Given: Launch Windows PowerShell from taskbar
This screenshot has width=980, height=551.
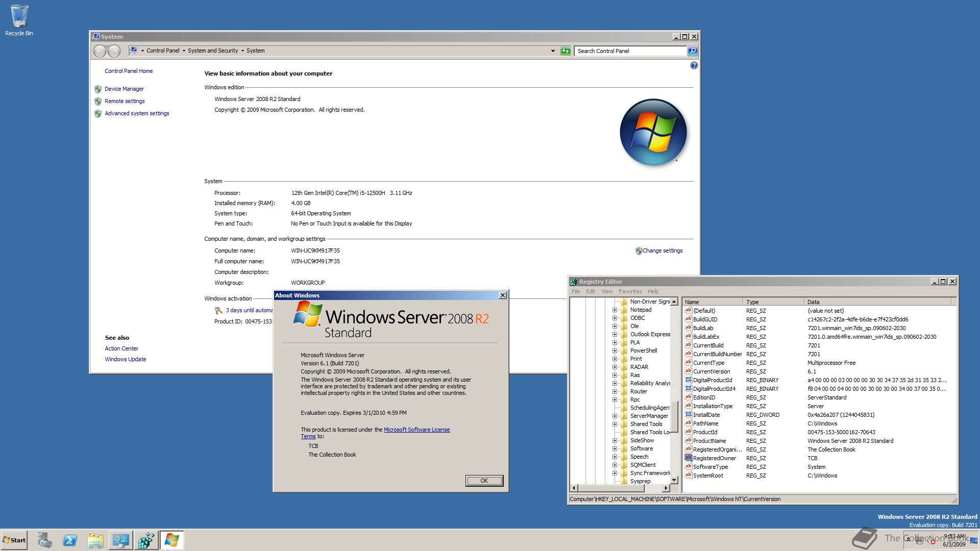Looking at the screenshot, I should (70, 540).
